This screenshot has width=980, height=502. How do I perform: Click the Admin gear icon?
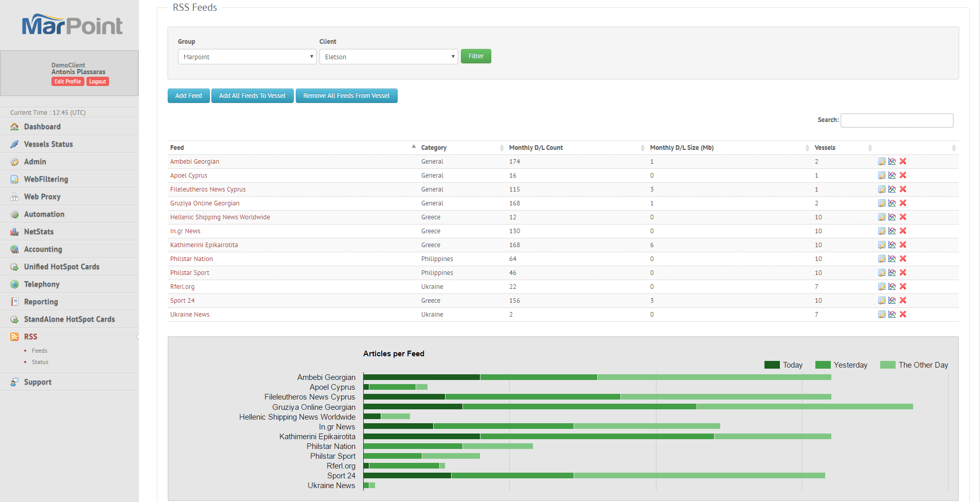tap(14, 162)
